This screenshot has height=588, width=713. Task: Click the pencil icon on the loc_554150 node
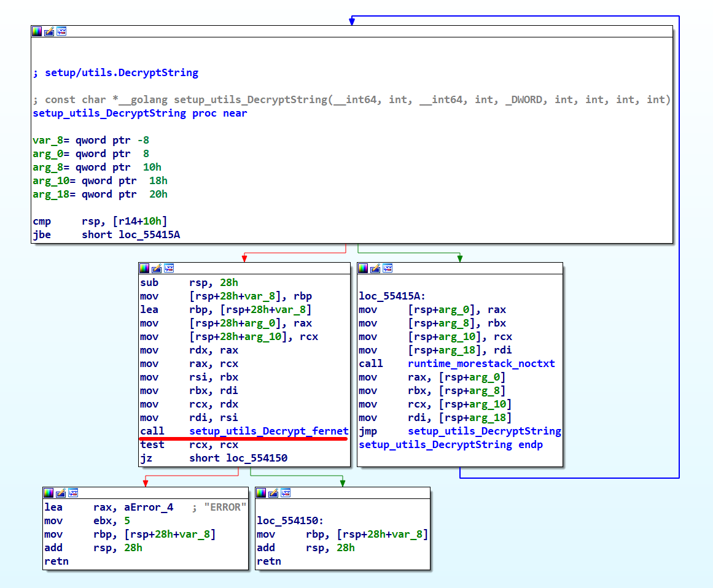coord(273,493)
